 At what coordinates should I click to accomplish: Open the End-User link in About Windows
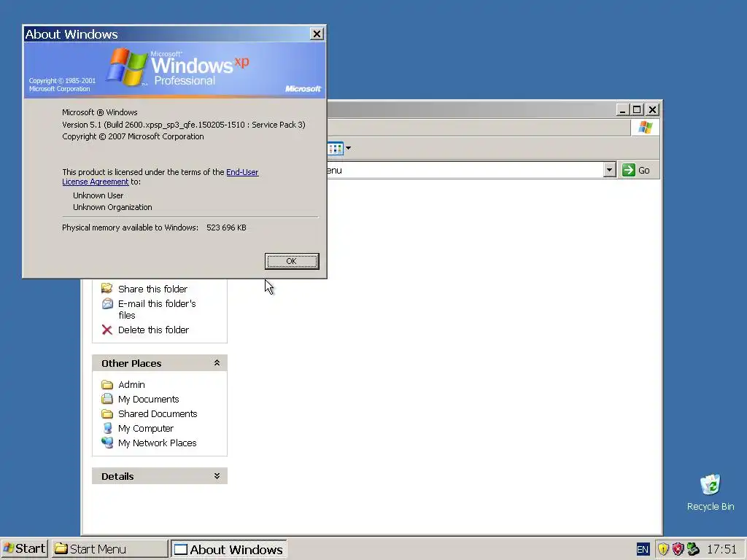[242, 172]
